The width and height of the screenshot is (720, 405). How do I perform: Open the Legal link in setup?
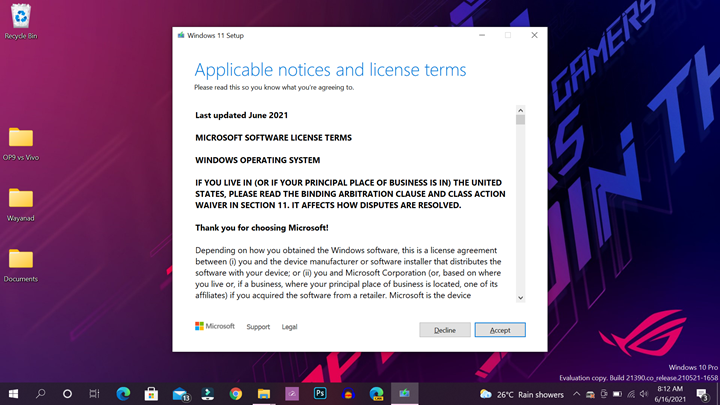289,326
